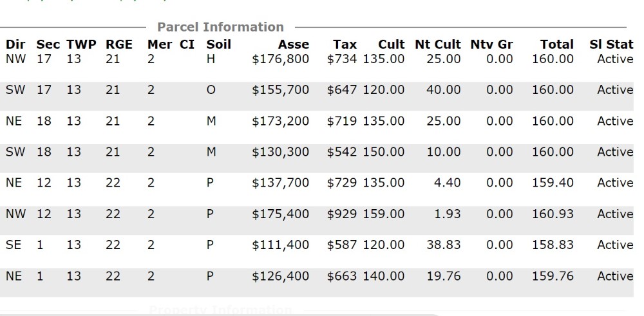Click the Nt Cult column header
Image resolution: width=644 pixels, height=316 pixels.
click(438, 44)
